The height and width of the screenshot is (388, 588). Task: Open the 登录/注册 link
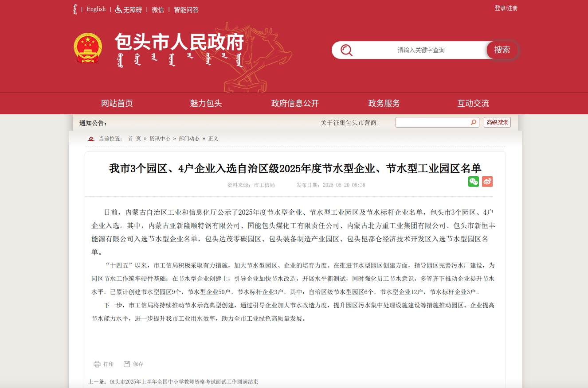click(506, 8)
